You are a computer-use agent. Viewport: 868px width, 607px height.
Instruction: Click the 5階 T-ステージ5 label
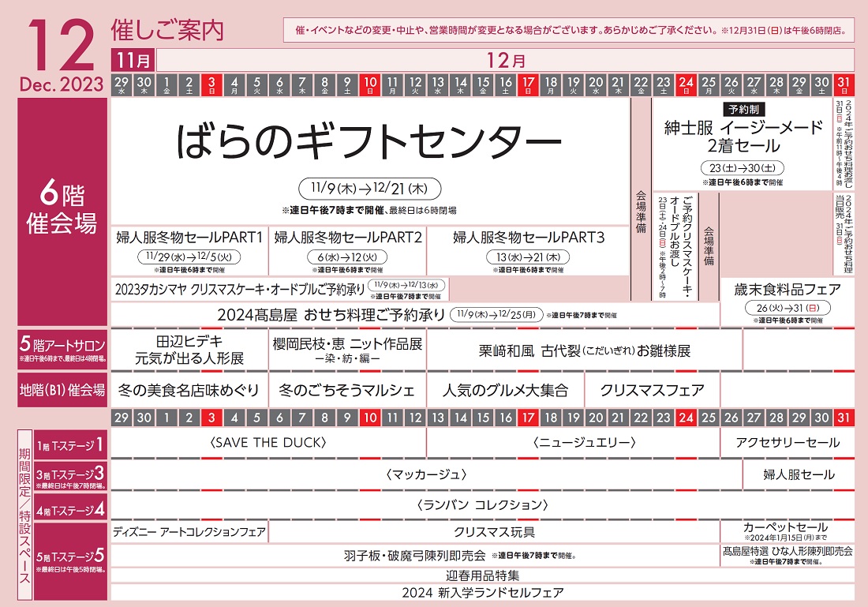(70, 560)
